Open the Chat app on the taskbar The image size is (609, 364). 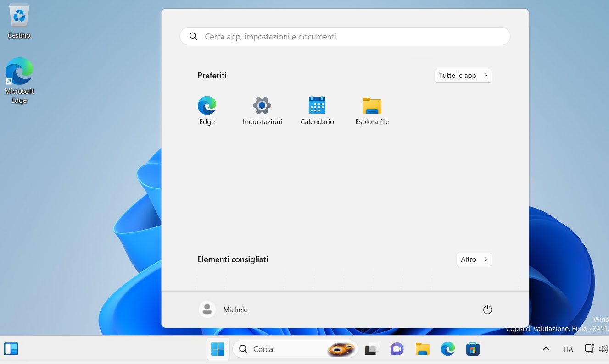397,349
